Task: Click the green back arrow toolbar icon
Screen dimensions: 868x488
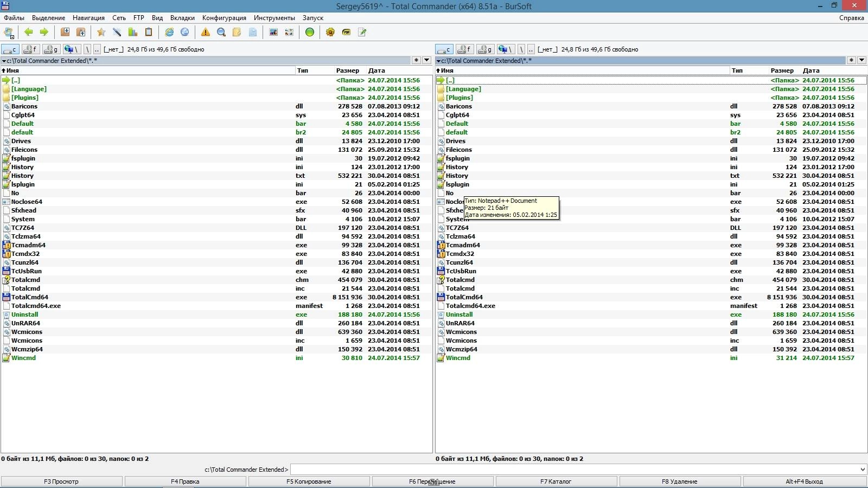Action: 29,32
